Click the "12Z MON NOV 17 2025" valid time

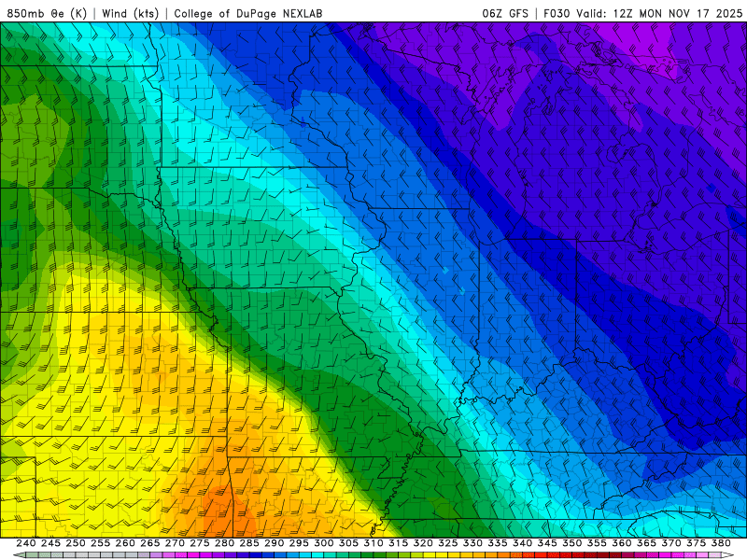click(678, 13)
